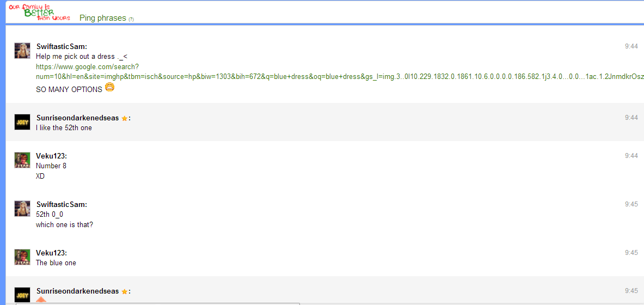Click SwiftasticSam's avatar on the dress message
Screen dimensions: 644x305
pos(22,51)
